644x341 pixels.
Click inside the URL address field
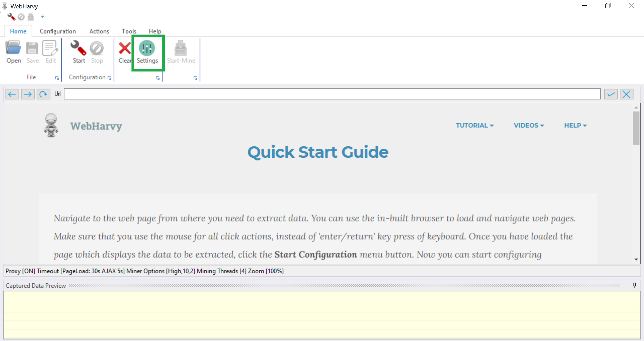click(332, 94)
